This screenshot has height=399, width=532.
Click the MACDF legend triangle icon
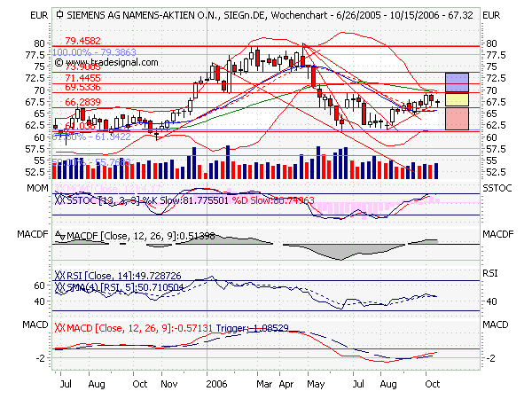(x=60, y=235)
